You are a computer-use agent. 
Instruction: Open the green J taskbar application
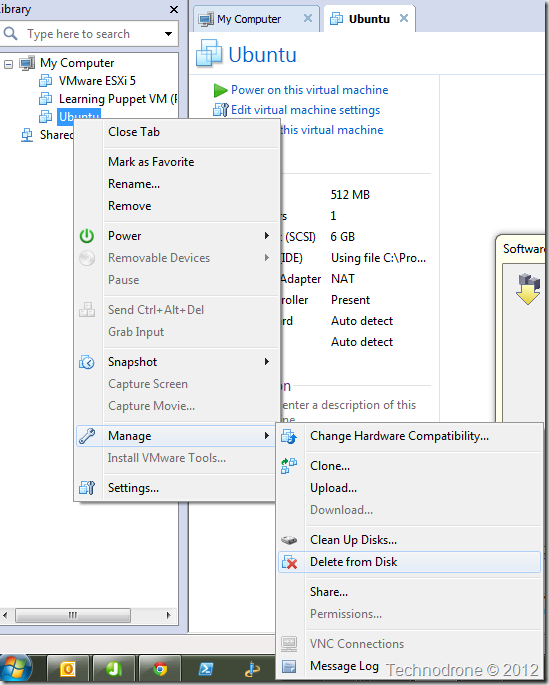[114, 669]
